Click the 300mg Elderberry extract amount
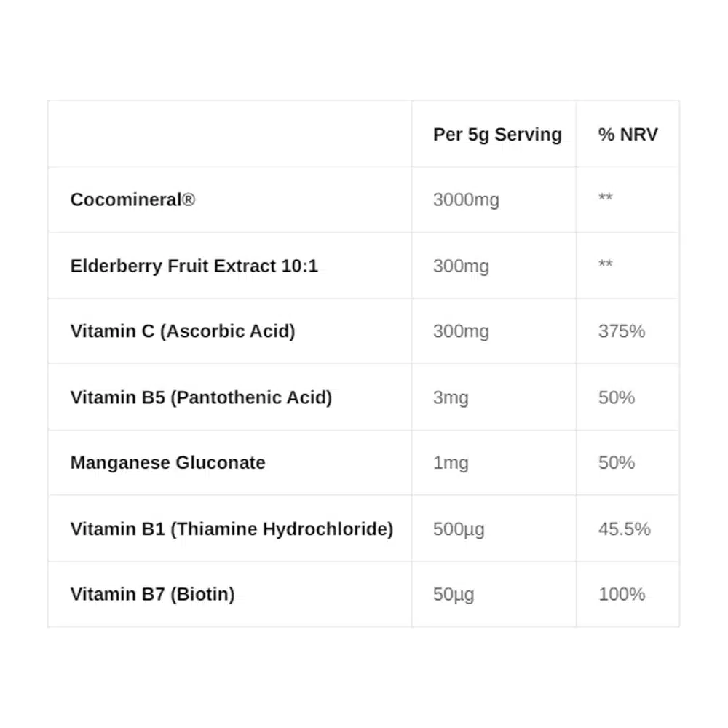Image resolution: width=728 pixels, height=728 pixels. [x=461, y=266]
